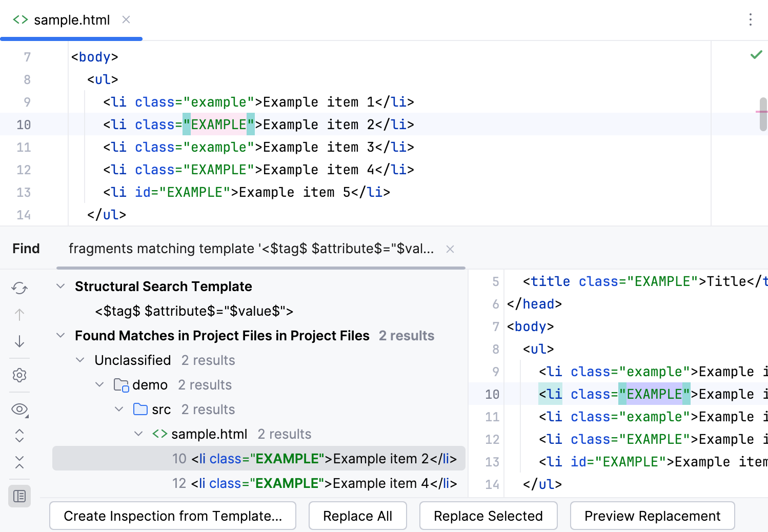Collapse the src folder node
This screenshot has width=768, height=532.
pyautogui.click(x=119, y=410)
